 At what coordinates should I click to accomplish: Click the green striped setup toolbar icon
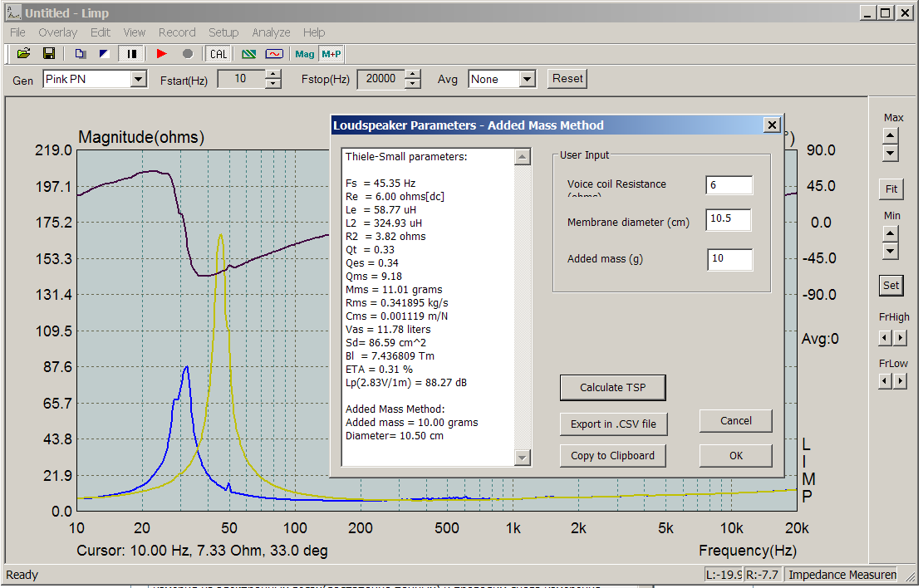[249, 54]
